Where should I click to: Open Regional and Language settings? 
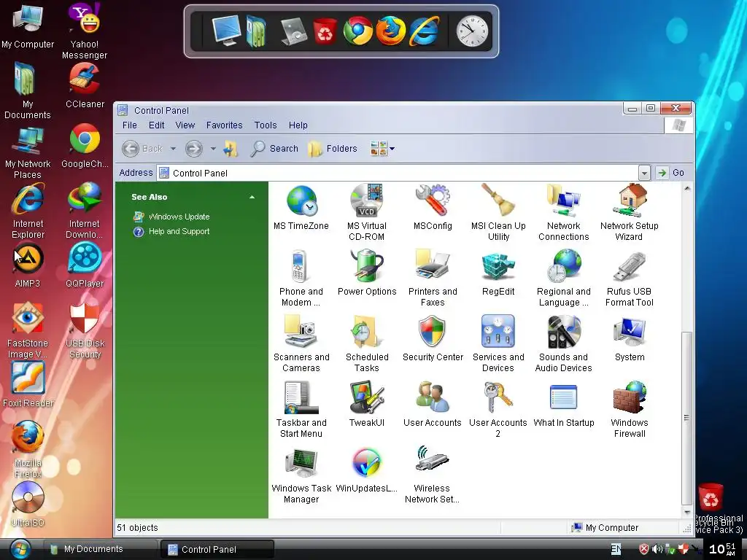click(564, 278)
